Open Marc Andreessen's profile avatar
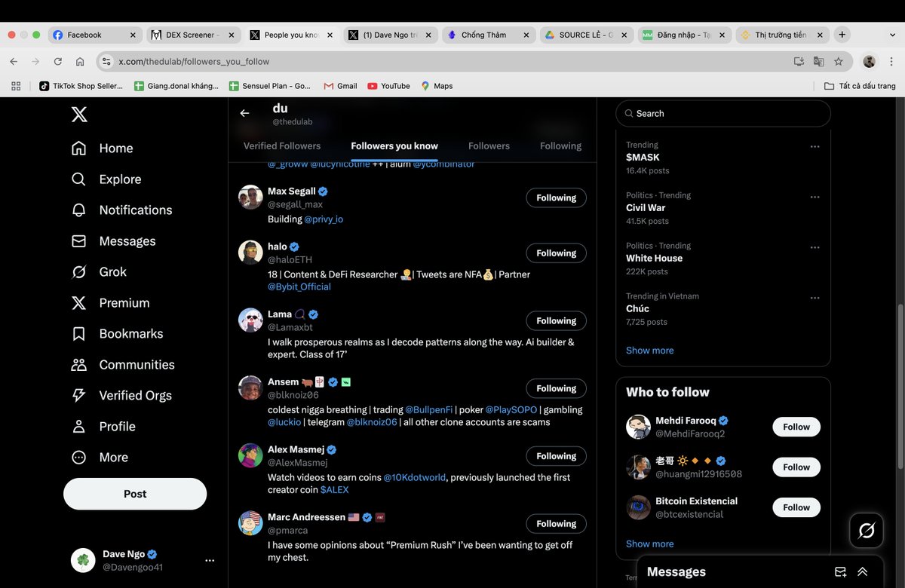 pyautogui.click(x=250, y=523)
